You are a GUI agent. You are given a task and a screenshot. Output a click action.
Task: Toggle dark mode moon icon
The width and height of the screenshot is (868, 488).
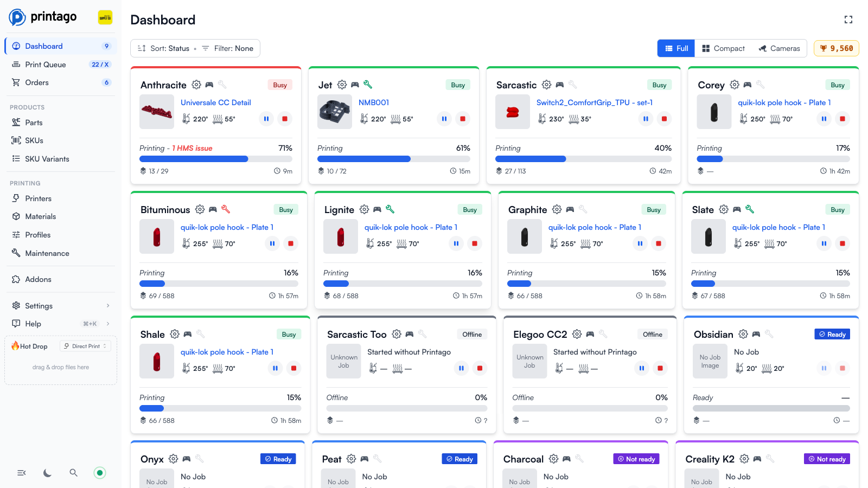click(48, 473)
